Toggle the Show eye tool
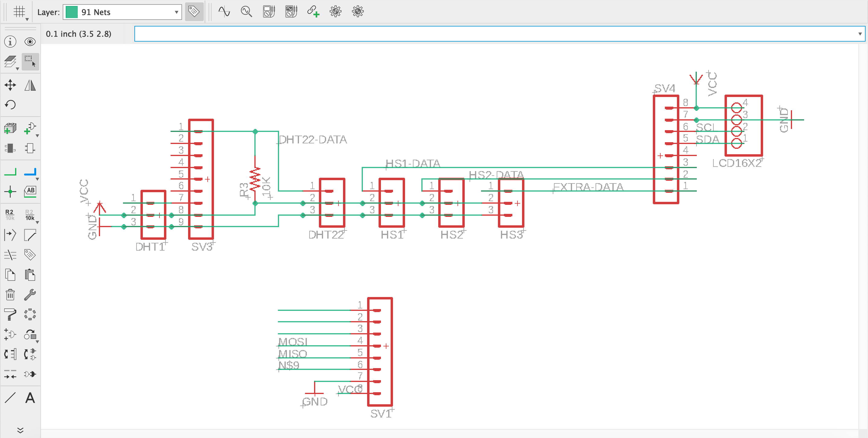The height and width of the screenshot is (438, 868). pos(30,42)
